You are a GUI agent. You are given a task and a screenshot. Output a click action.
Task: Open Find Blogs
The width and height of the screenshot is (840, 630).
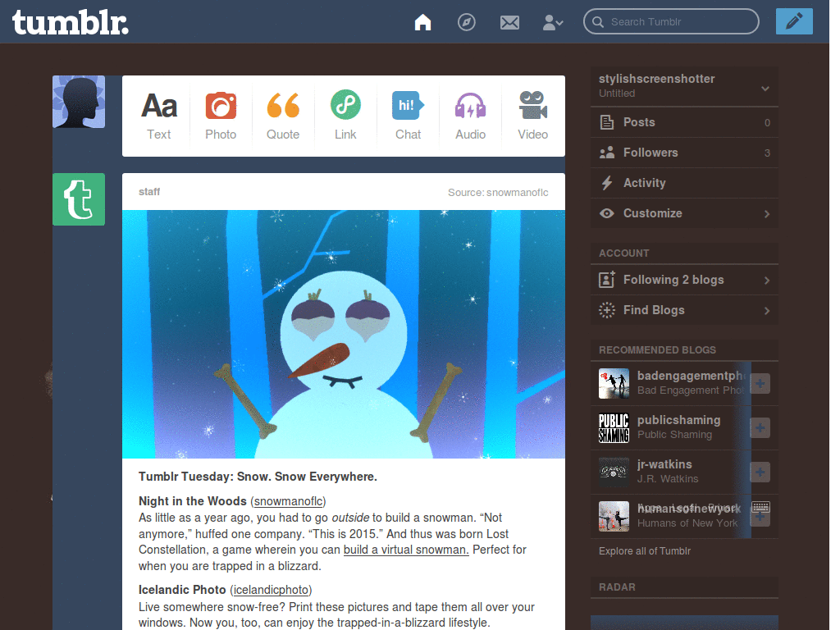tap(684, 310)
